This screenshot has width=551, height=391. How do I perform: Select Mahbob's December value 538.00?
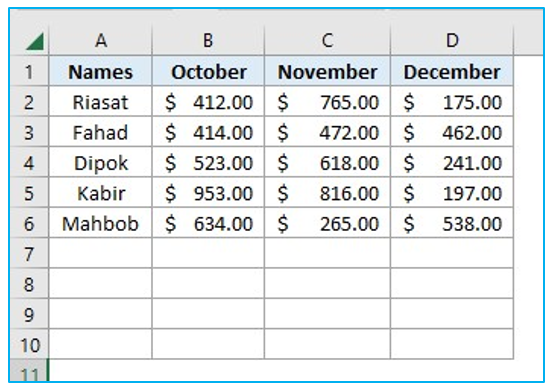tap(452, 223)
